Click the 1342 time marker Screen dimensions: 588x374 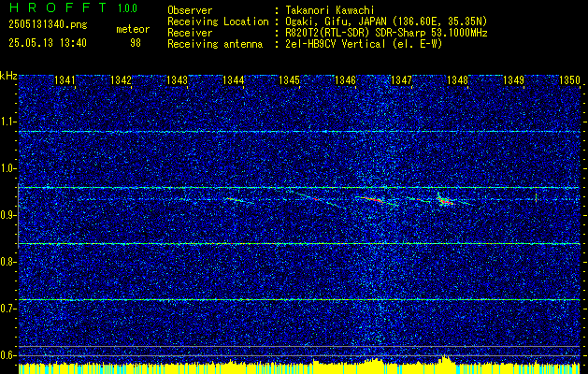pyautogui.click(x=121, y=80)
